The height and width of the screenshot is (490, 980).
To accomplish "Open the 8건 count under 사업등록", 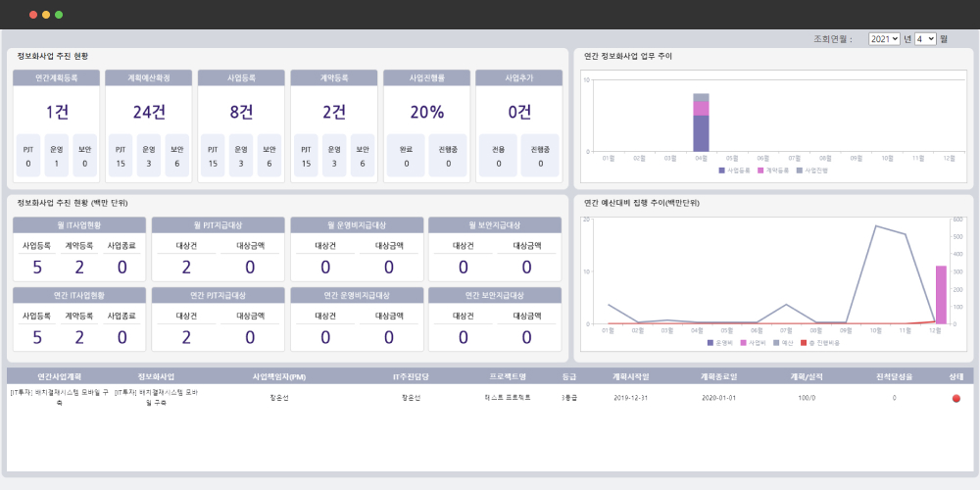I will (241, 112).
